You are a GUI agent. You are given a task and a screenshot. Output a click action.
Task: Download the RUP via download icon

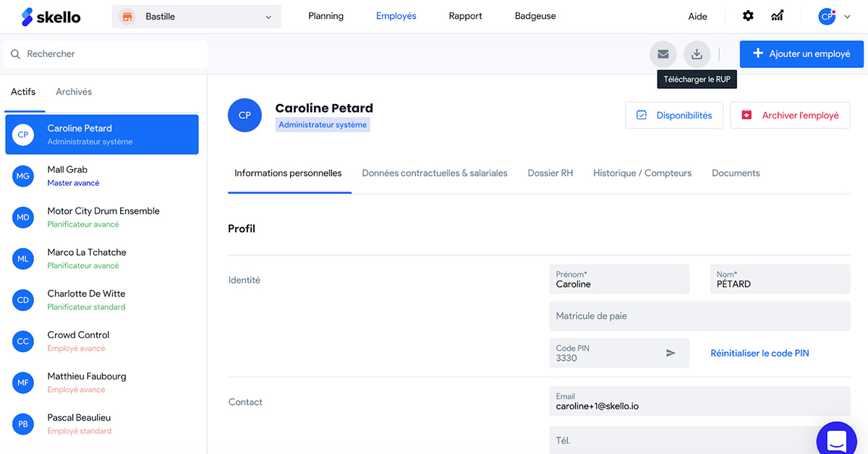[697, 53]
